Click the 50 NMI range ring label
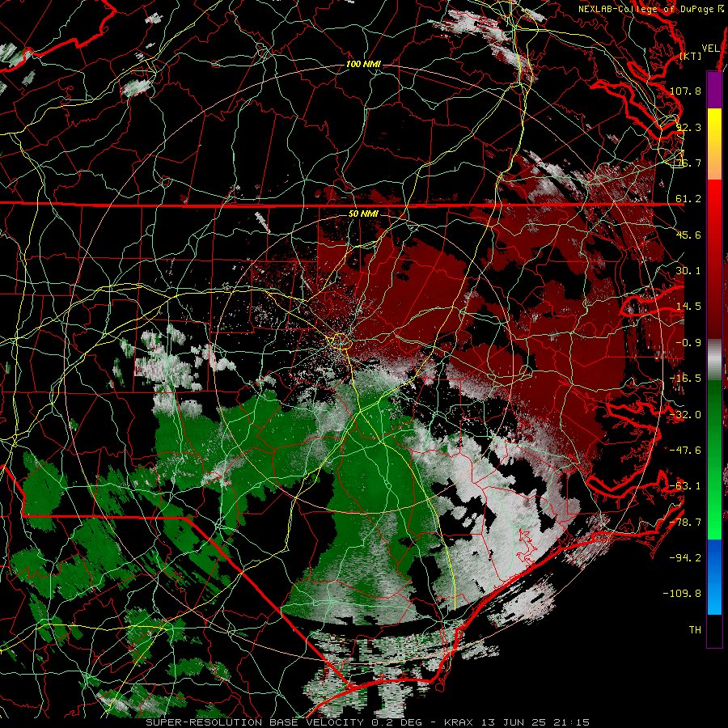This screenshot has height=728, width=728. (x=363, y=214)
